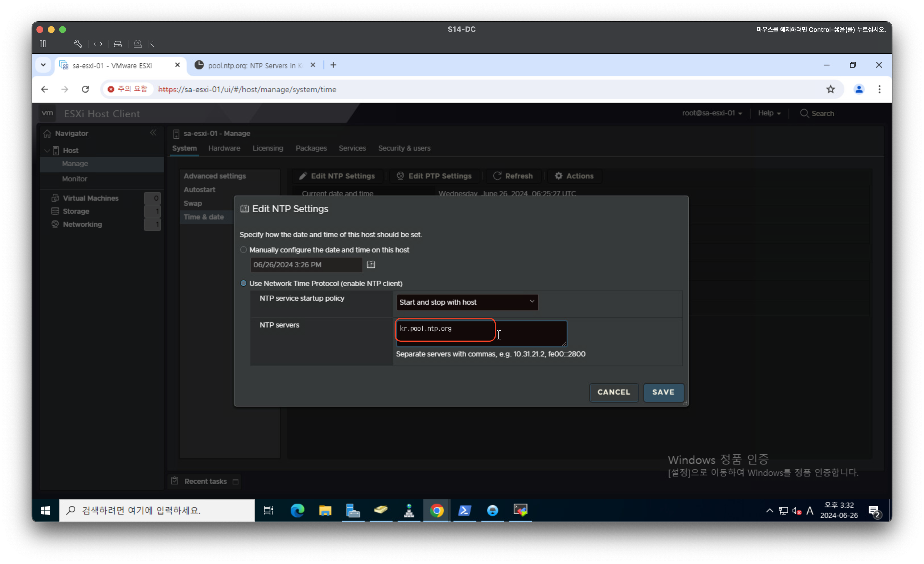924x564 pixels.
Task: Click the CANCEL button
Action: [614, 392]
